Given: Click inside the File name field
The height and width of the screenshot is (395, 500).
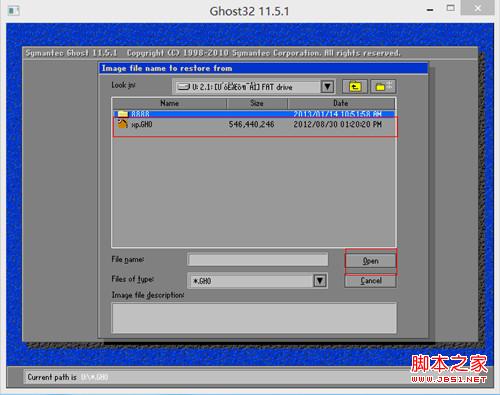Looking at the screenshot, I should pyautogui.click(x=258, y=259).
